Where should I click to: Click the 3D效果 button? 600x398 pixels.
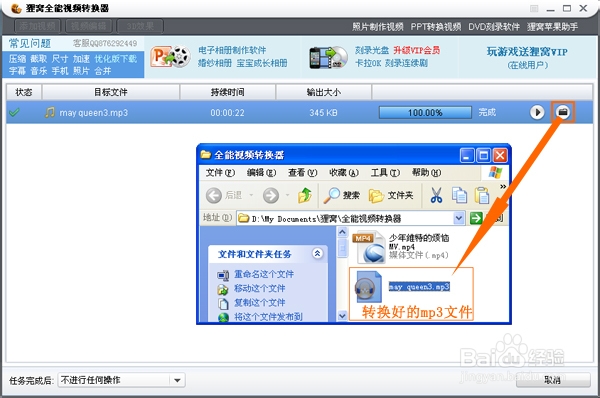tap(140, 26)
